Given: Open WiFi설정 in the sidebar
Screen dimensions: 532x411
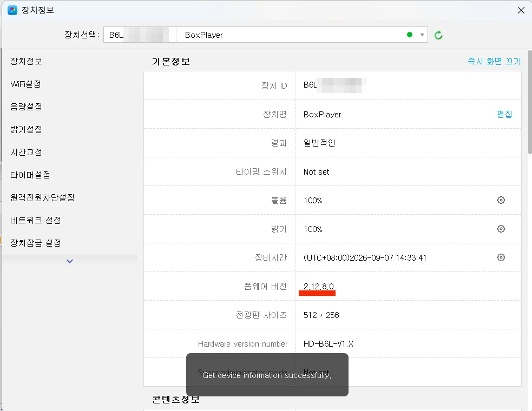Looking at the screenshot, I should (26, 84).
